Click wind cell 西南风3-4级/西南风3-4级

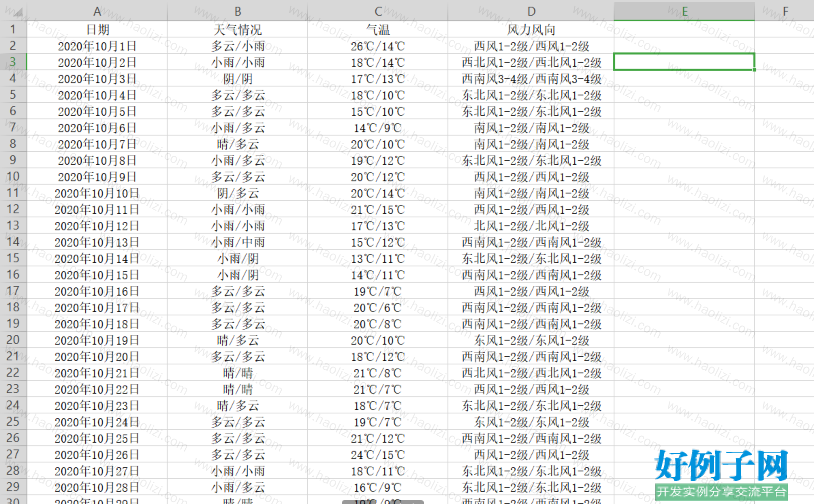tap(531, 78)
